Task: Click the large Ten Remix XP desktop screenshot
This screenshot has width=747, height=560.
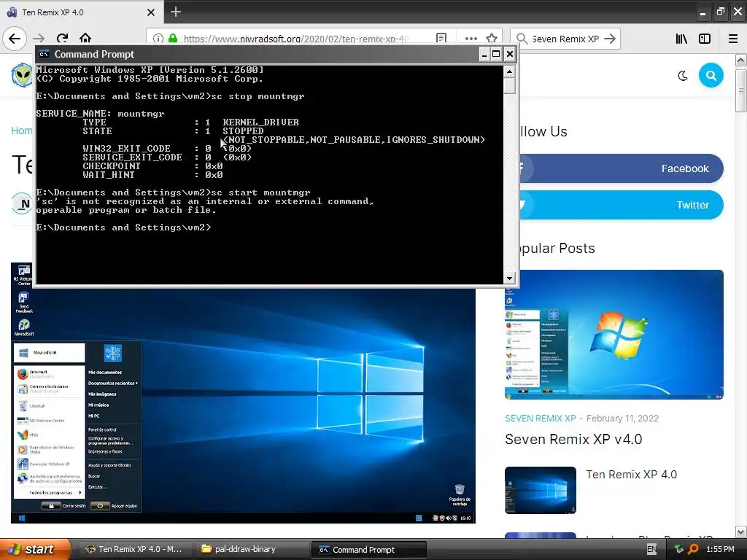Action: [243, 404]
